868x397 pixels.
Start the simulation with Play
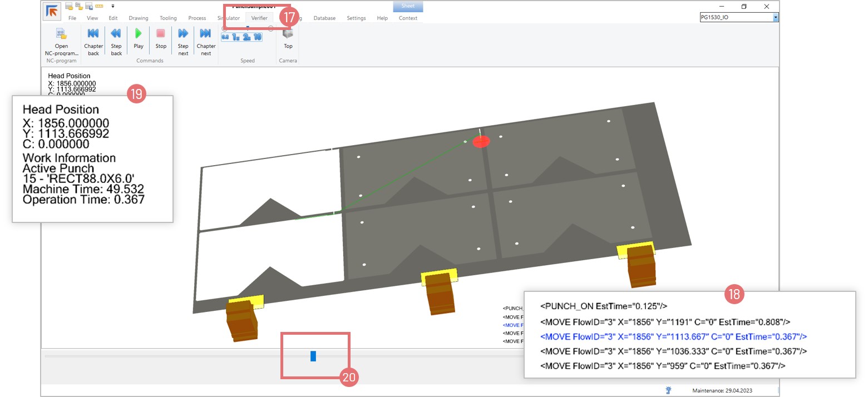click(x=139, y=39)
